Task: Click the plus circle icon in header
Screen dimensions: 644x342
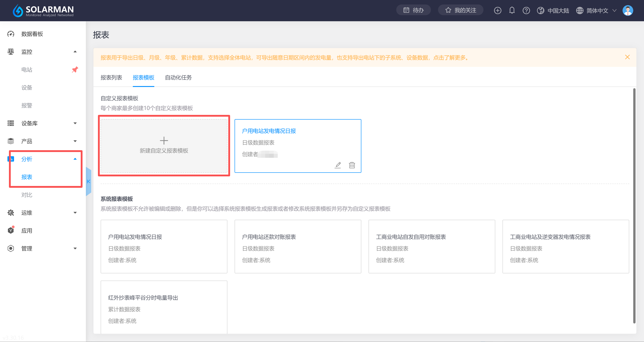Action: point(498,11)
